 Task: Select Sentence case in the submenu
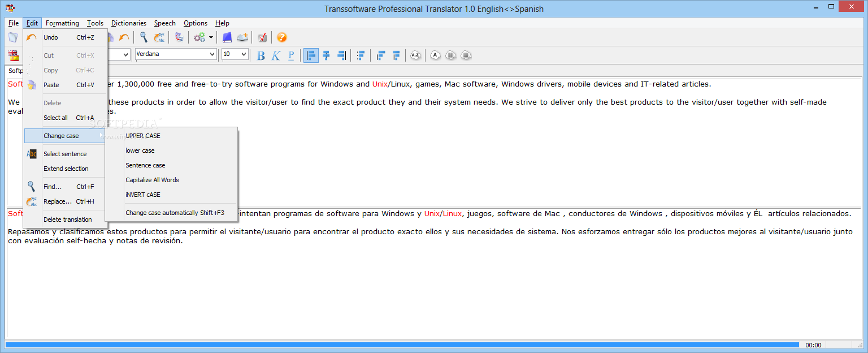[x=171, y=165]
